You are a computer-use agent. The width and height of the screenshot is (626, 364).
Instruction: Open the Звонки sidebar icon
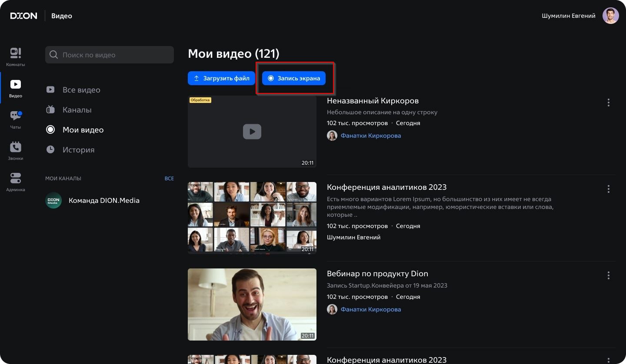16,150
